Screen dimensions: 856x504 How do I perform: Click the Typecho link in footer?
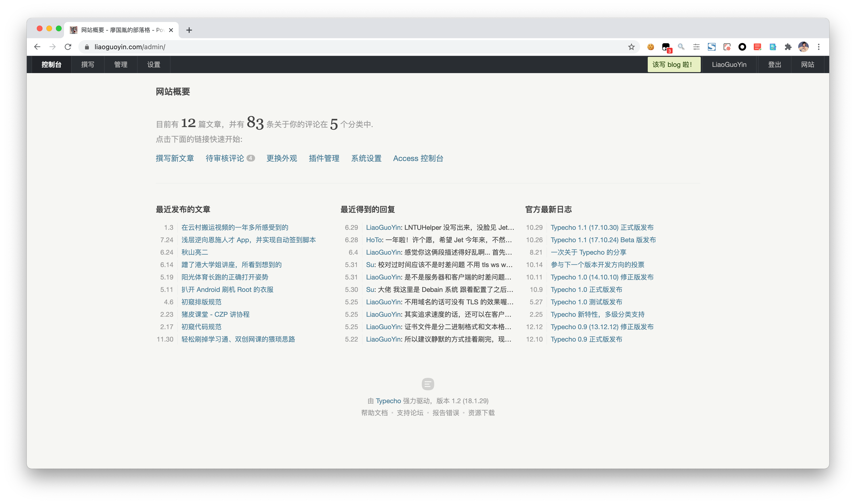point(388,401)
